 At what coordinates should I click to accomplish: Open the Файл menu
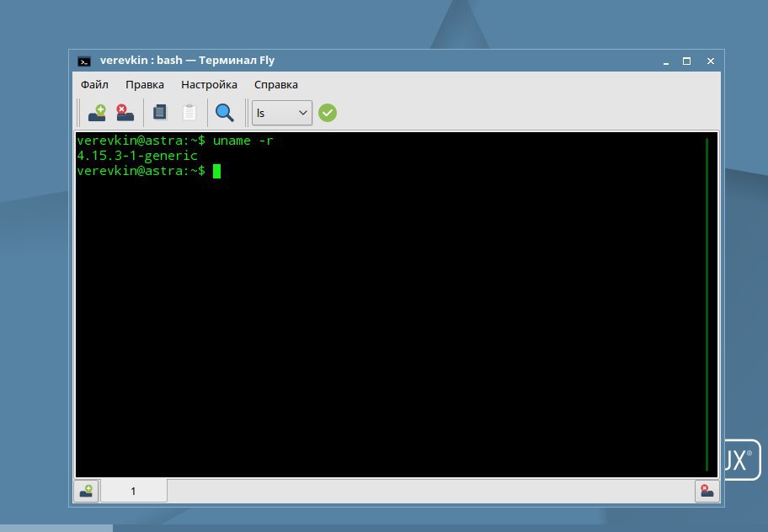94,85
